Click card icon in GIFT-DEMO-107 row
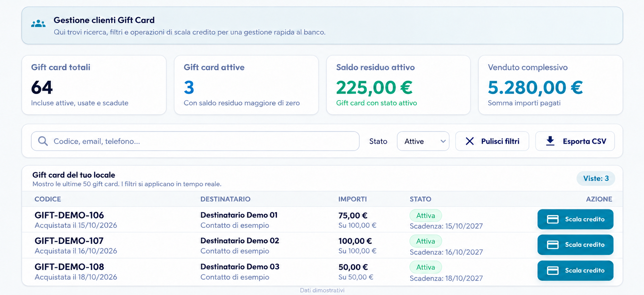This screenshot has width=644, height=295. 553,245
